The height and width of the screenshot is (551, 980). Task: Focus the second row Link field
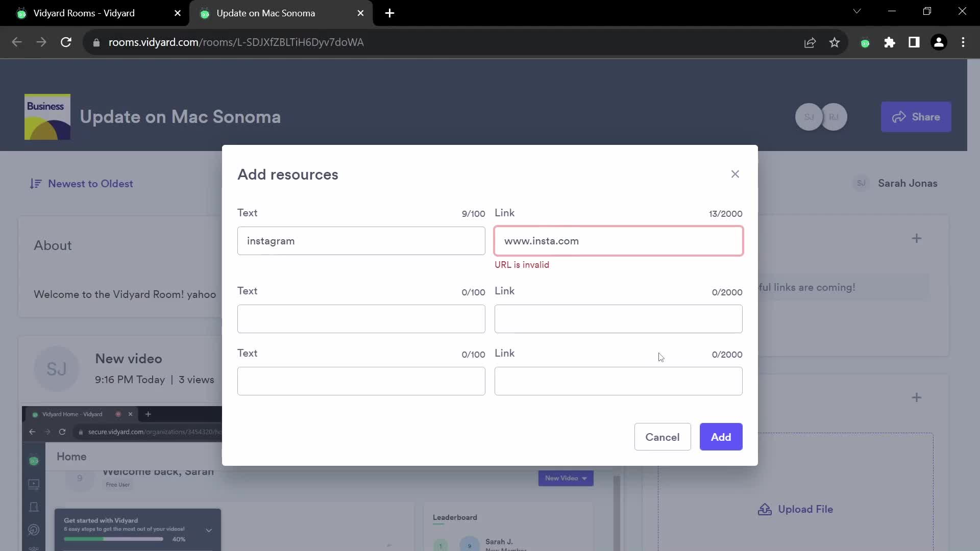point(618,319)
